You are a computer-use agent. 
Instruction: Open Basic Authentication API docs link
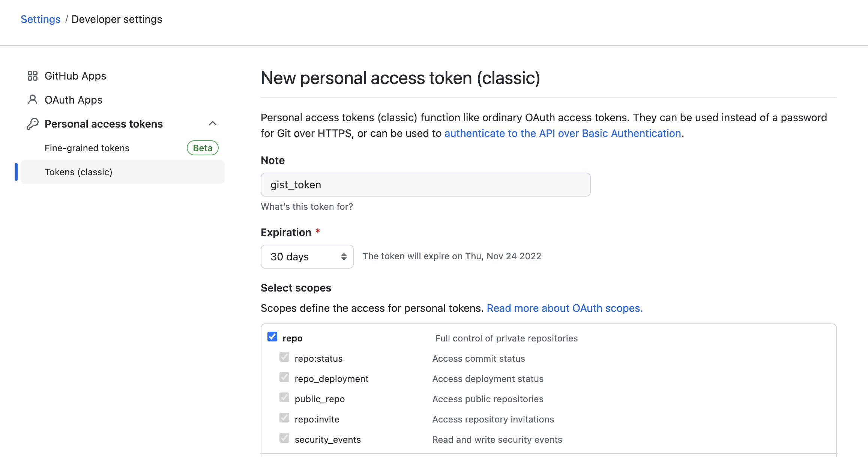click(562, 133)
